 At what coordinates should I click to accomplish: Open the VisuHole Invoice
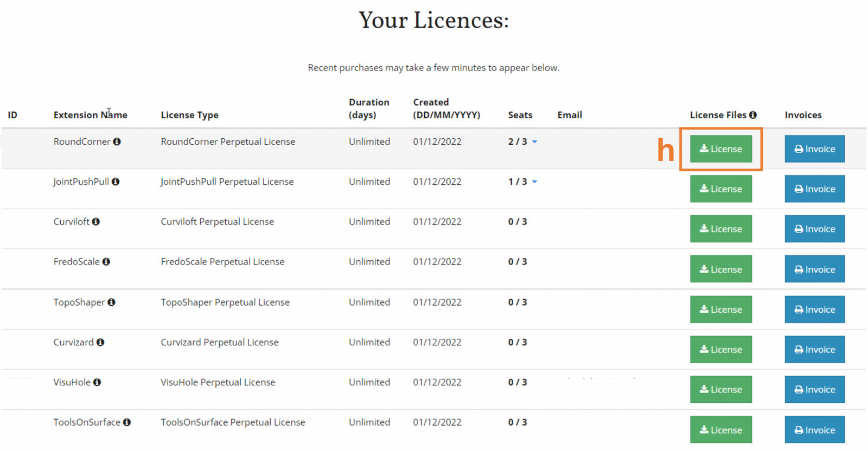tap(814, 389)
